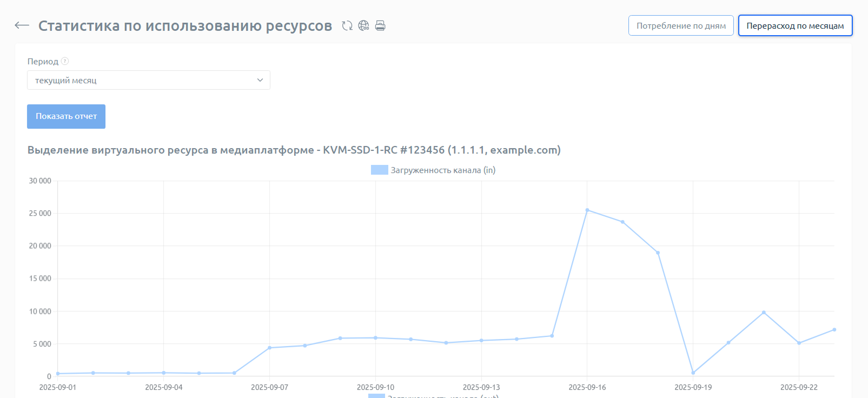This screenshot has width=868, height=398.
Task: Click the near-zero data point on 2025-09-19
Action: coord(693,373)
